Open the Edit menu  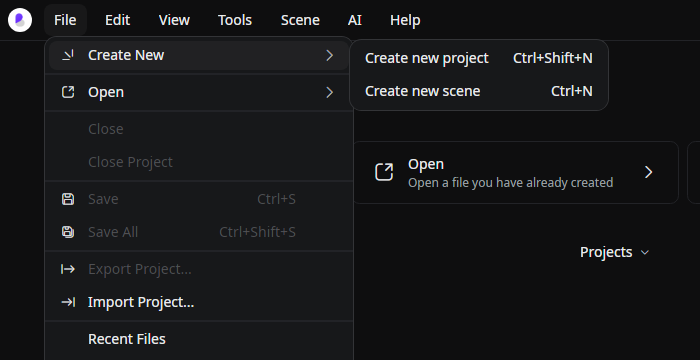tap(117, 20)
